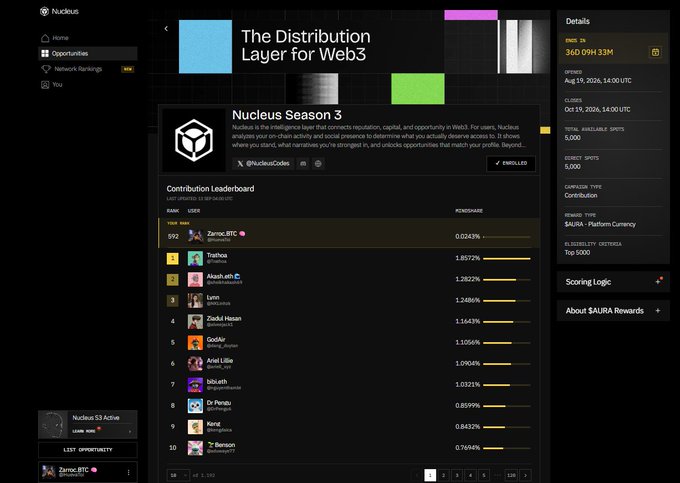Open GodAir's avatar
Image resolution: width=680 pixels, height=483 pixels.
[x=195, y=343]
